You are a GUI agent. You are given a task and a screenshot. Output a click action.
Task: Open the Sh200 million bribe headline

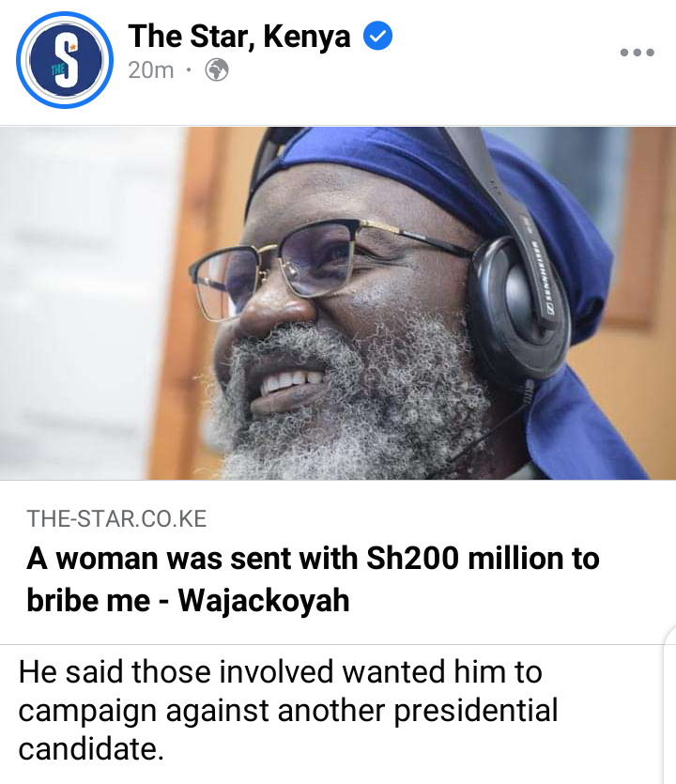tap(313, 579)
